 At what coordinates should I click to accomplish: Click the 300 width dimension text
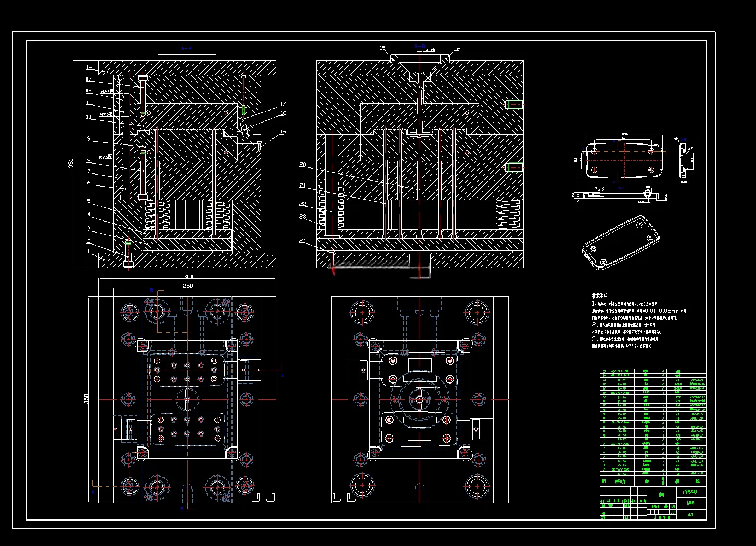coord(188,277)
